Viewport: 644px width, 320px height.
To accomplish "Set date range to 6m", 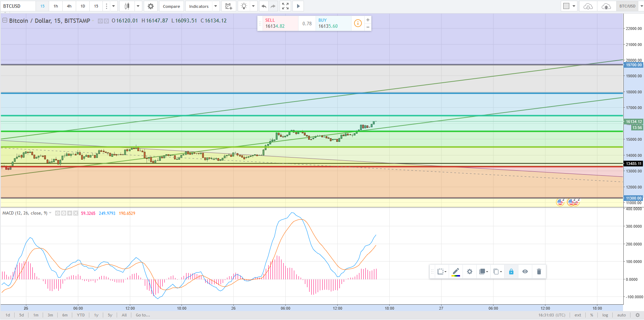I will coord(65,315).
